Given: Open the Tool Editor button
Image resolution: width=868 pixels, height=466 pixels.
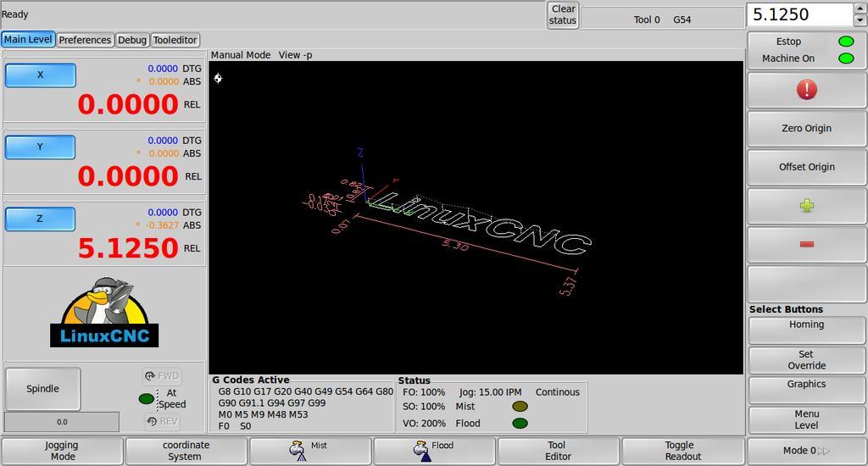Looking at the screenshot, I should (x=558, y=451).
